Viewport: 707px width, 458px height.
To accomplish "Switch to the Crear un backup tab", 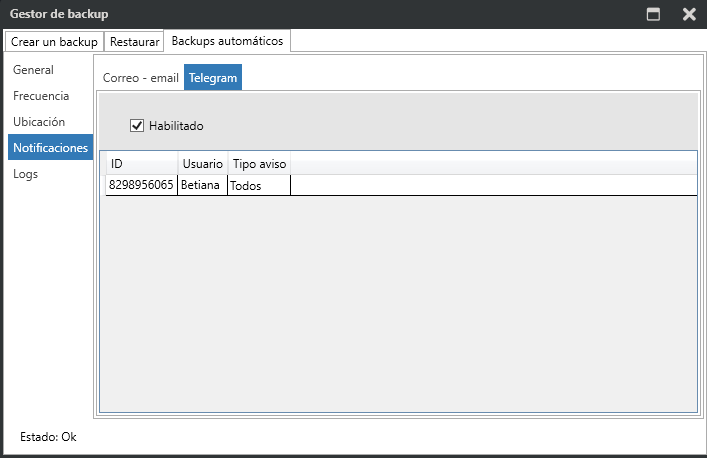I will pos(54,42).
